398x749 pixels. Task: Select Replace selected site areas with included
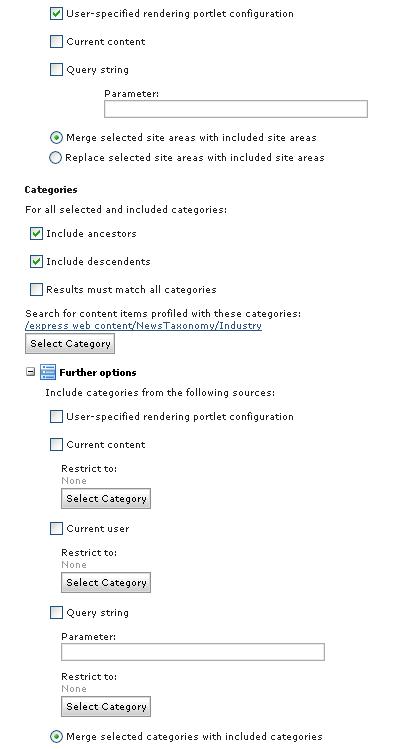(55, 158)
